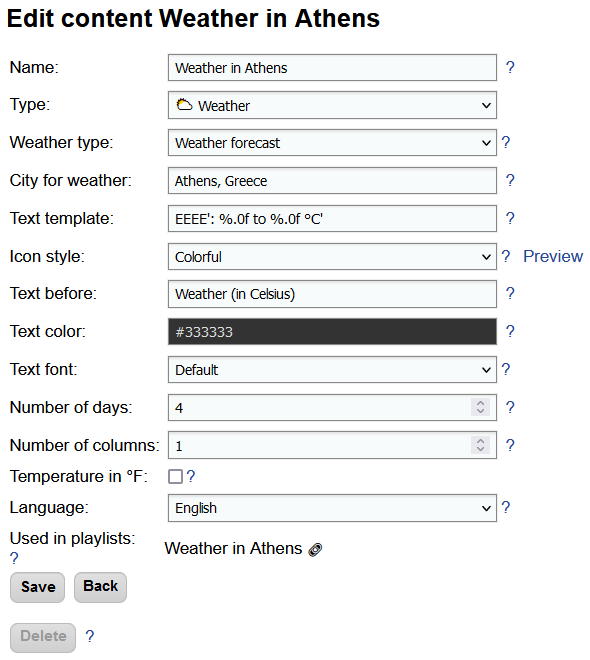
Task: Show help next to the Delete button
Action: tap(90, 636)
